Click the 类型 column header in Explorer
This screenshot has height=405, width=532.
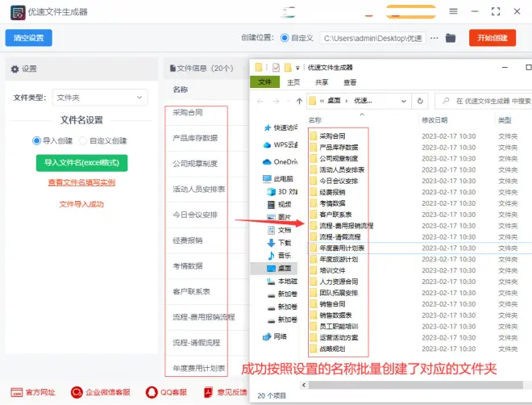pos(505,120)
